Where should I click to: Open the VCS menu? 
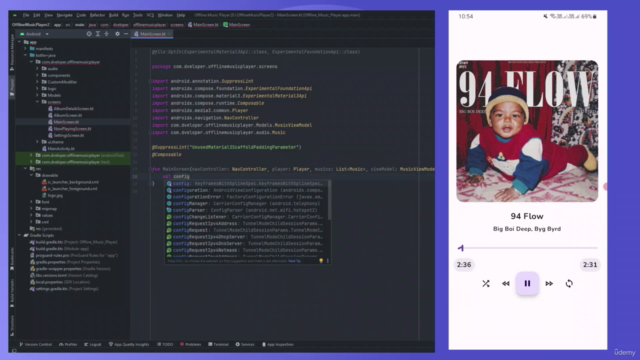coord(150,15)
